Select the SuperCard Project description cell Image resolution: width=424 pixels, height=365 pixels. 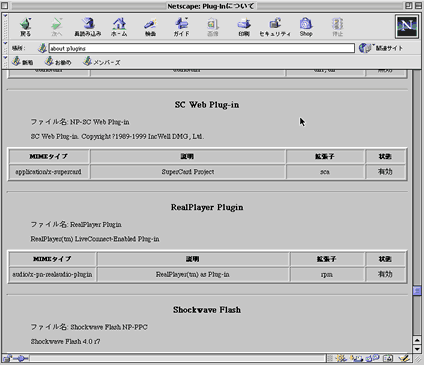188,172
